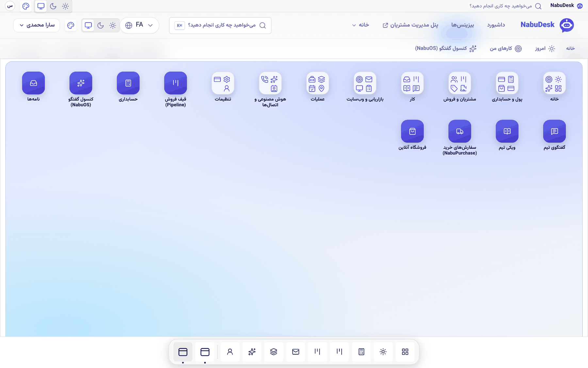The width and height of the screenshot is (588, 368).
Task: Open the کار folder tile
Action: click(412, 83)
